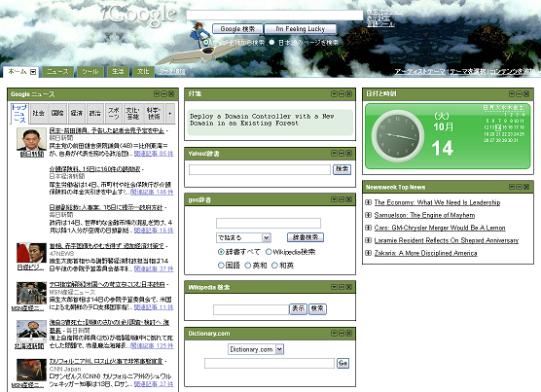This screenshot has width=541, height=392.
Task: Open the Dictionary.com source dropdown
Action: [x=280, y=349]
